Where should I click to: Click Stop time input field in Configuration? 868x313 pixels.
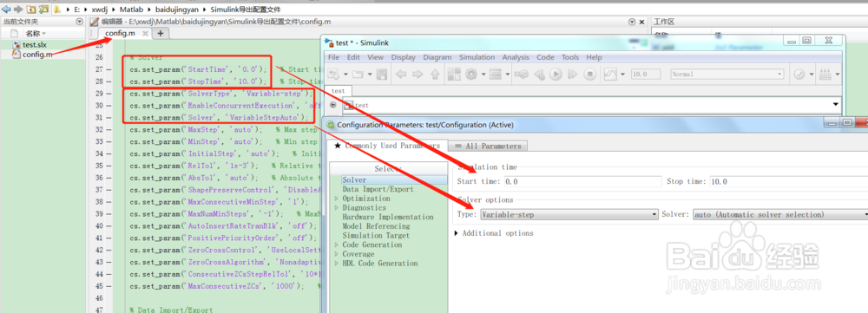(x=788, y=181)
